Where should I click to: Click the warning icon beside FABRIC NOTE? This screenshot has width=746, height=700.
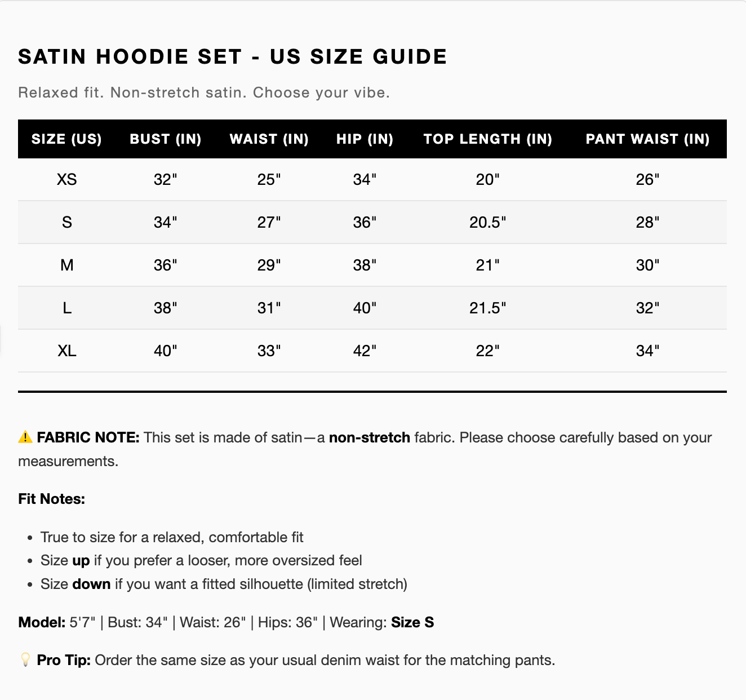point(25,437)
